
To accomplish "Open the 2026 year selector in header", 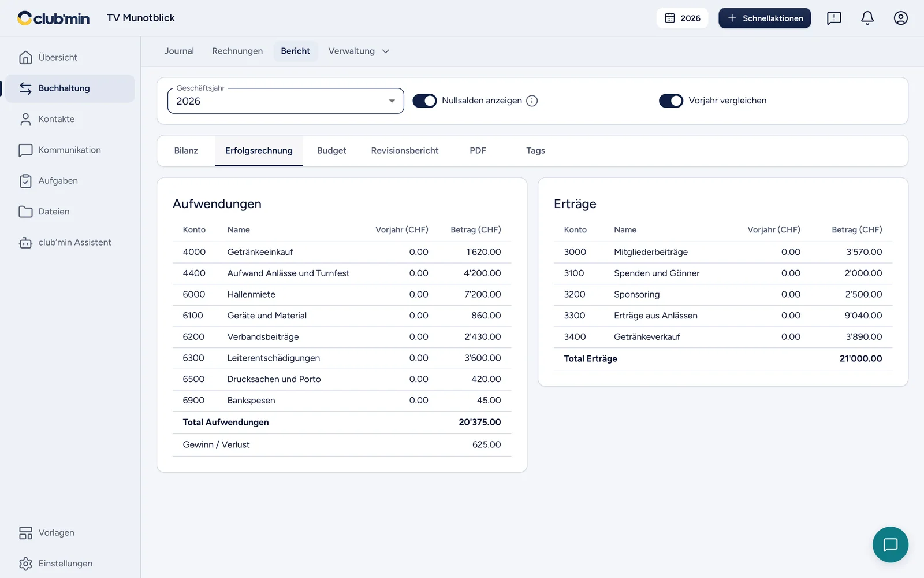I will [682, 18].
